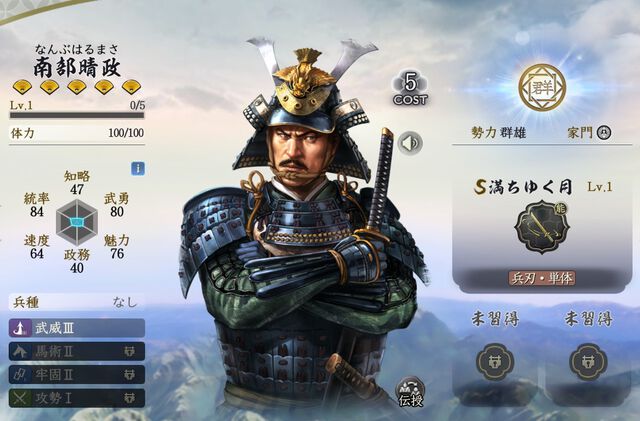Tap the 南部晴政 character name
This screenshot has width=640, height=421.
(x=77, y=67)
